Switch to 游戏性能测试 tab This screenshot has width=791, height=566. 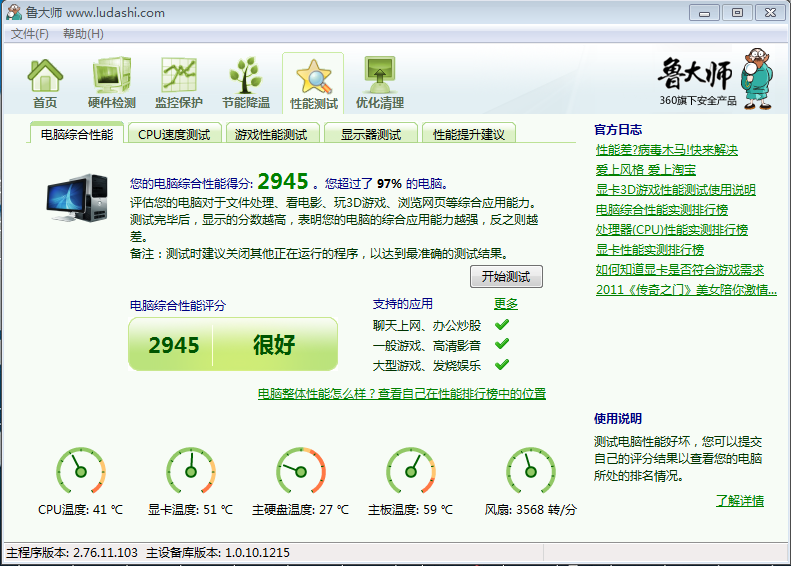point(271,134)
